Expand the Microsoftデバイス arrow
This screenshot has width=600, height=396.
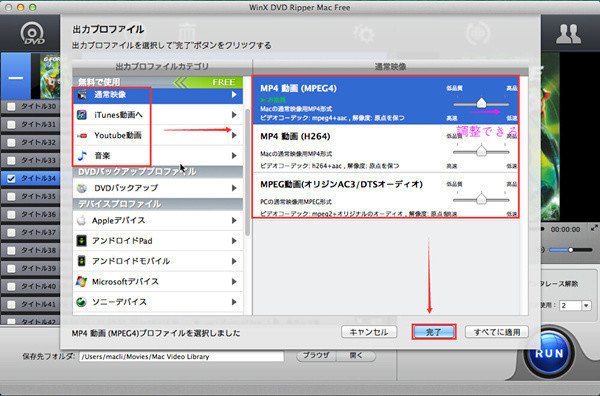[234, 282]
